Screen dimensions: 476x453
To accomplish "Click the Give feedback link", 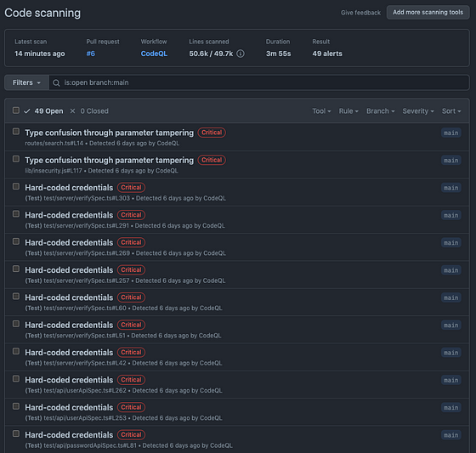I will [x=360, y=13].
